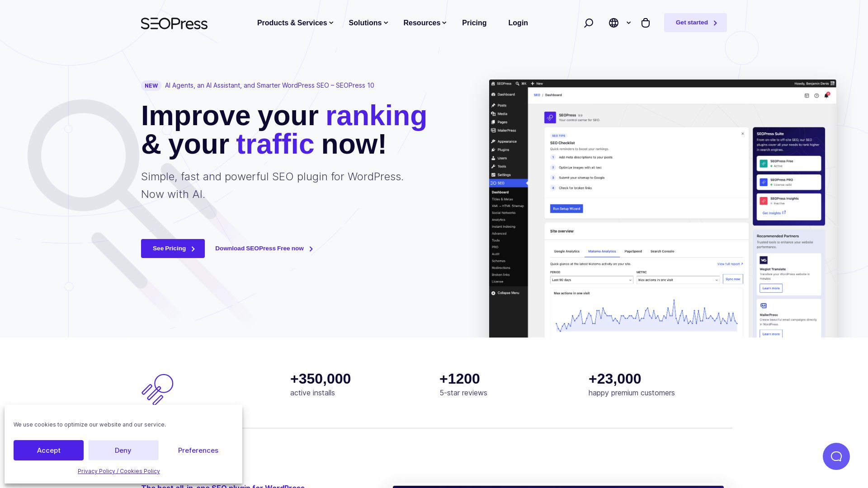
Task: Click the "+1200" 5-star reviews figure
Action: pos(460,379)
